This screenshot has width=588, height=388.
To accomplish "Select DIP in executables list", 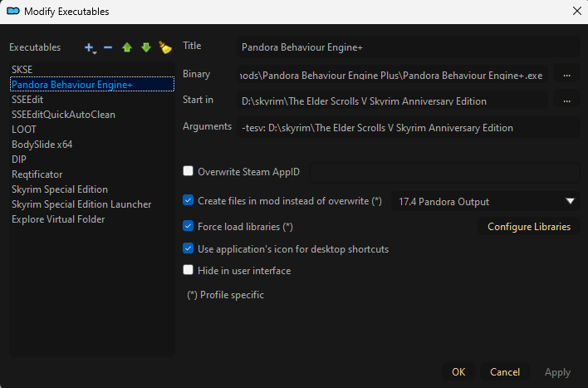I will (92, 160).
